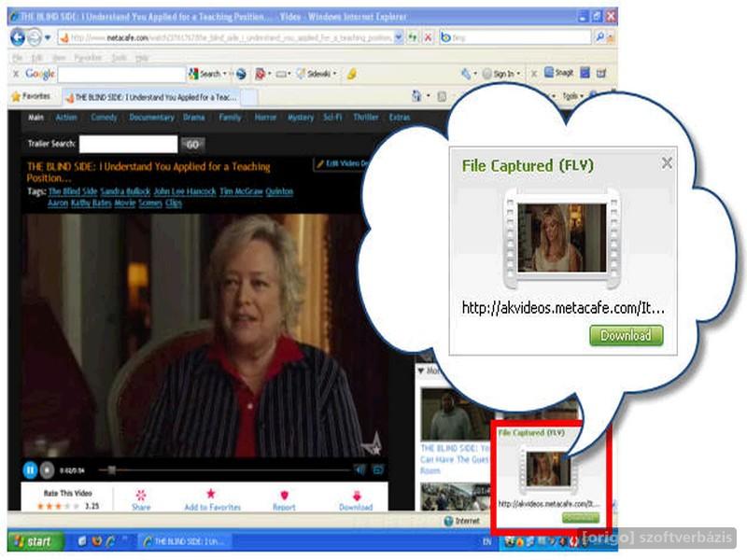Open the Tools command bar dropdown
Image resolution: width=747 pixels, height=560 pixels.
(572, 96)
